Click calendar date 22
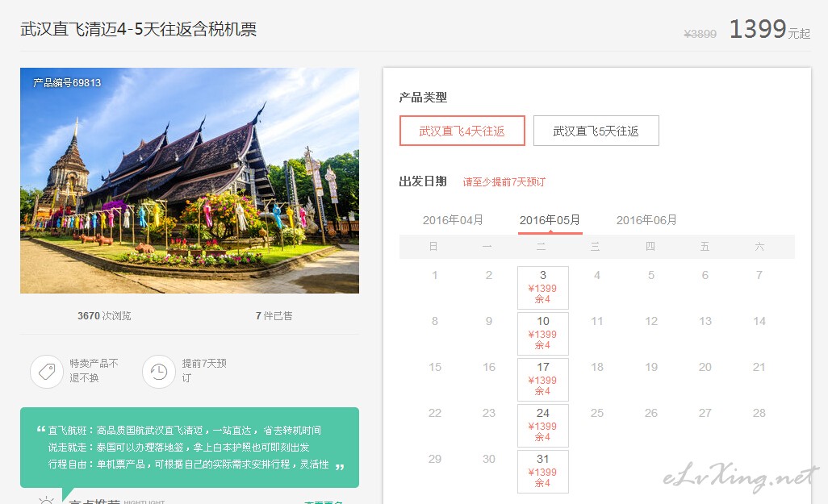 pyautogui.click(x=435, y=413)
